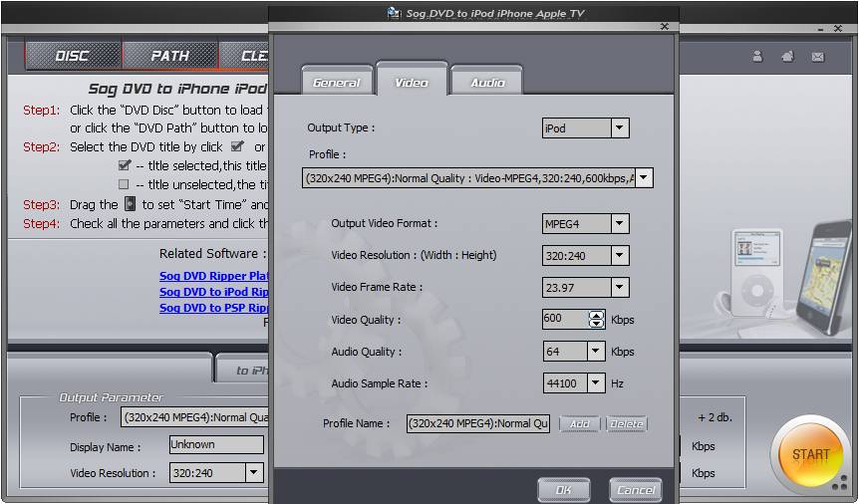
Task: Click the 'Related Software :' label
Action: point(212,254)
